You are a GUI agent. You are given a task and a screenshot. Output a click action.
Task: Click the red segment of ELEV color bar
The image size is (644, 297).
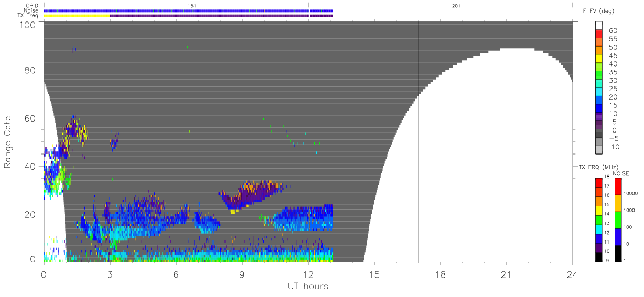(x=599, y=34)
